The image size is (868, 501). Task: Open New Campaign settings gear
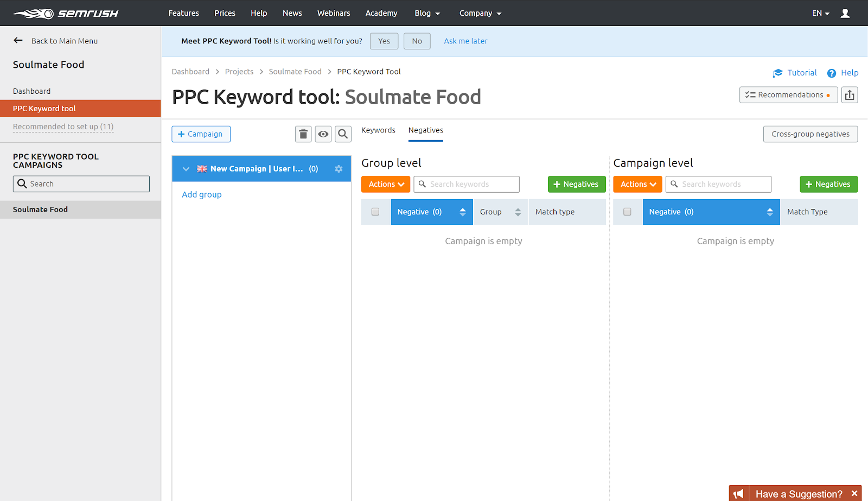(339, 169)
